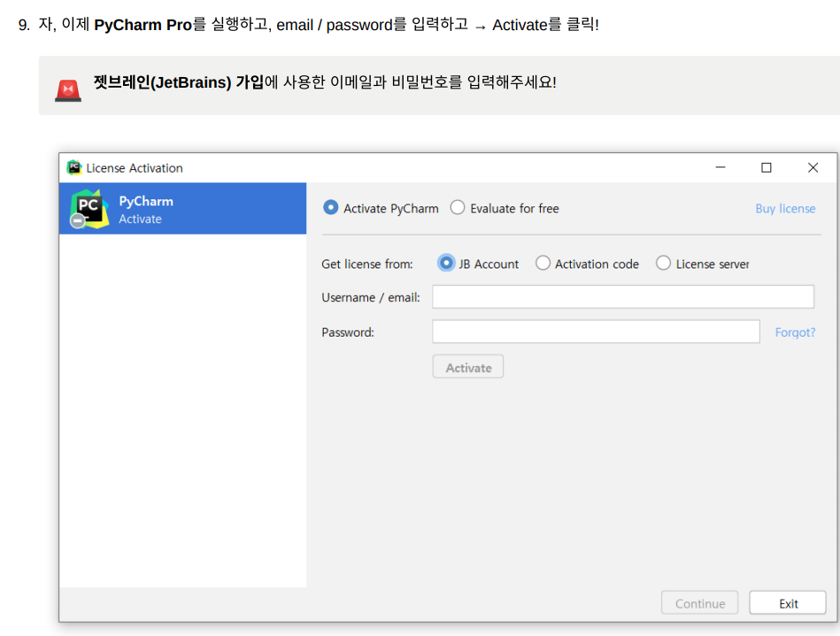840x636 pixels.
Task: Click the PyCharm icon in title bar
Action: (x=74, y=167)
